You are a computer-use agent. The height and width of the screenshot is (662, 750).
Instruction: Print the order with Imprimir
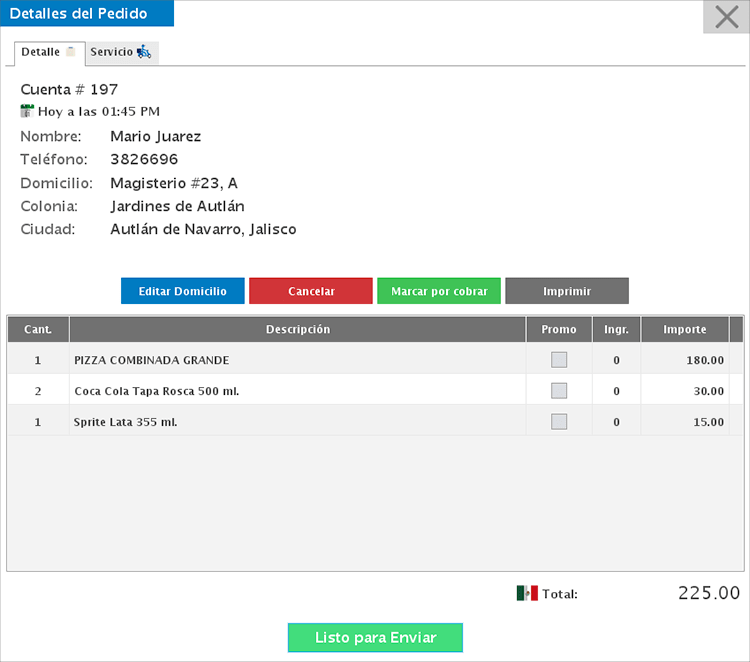[567, 291]
